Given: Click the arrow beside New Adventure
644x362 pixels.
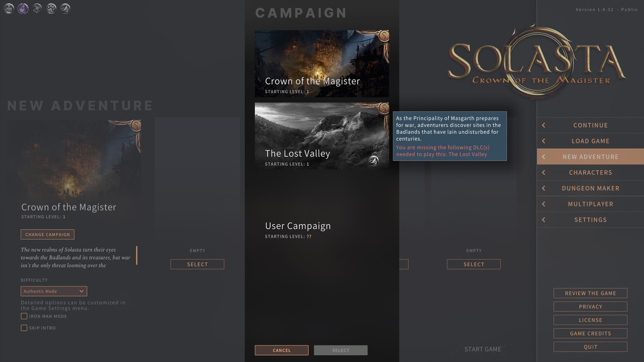Looking at the screenshot, I should point(543,157).
